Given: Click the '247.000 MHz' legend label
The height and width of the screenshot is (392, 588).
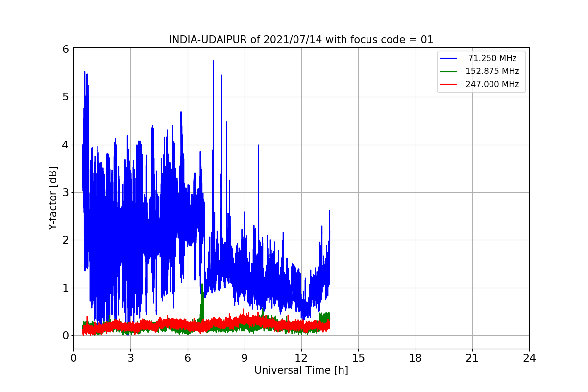Looking at the screenshot, I should [x=492, y=84].
